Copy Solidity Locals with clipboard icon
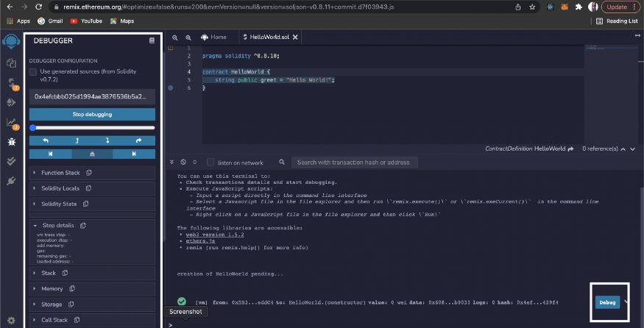The width and height of the screenshot is (644, 328). (88, 188)
